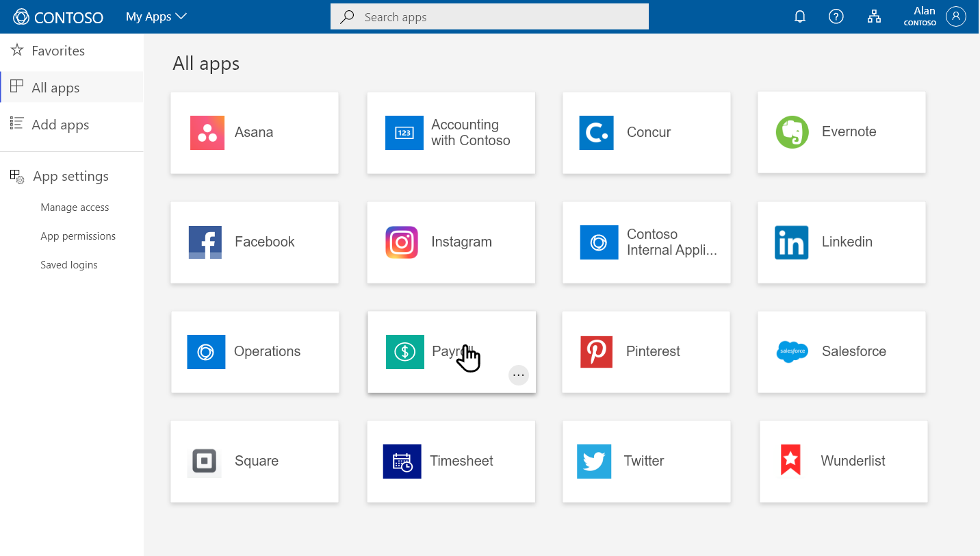Click the Salesforce label text
This screenshot has height=556, width=980.
[853, 352]
